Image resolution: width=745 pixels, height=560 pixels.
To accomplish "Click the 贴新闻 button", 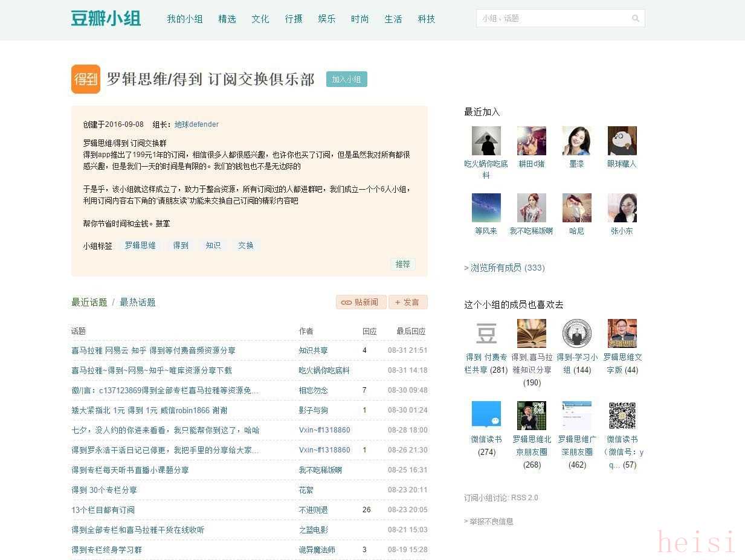I will click(361, 302).
